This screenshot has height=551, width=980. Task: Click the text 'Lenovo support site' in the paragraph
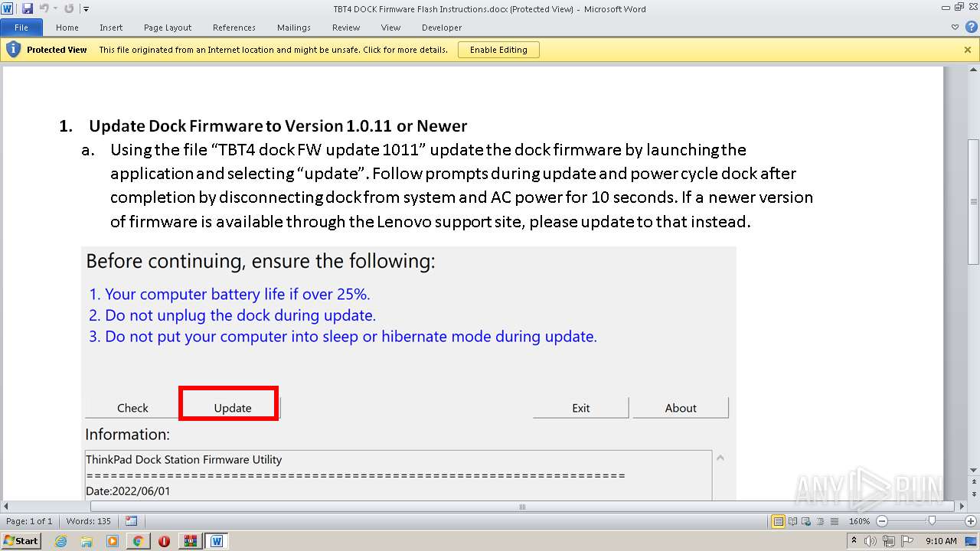451,222
